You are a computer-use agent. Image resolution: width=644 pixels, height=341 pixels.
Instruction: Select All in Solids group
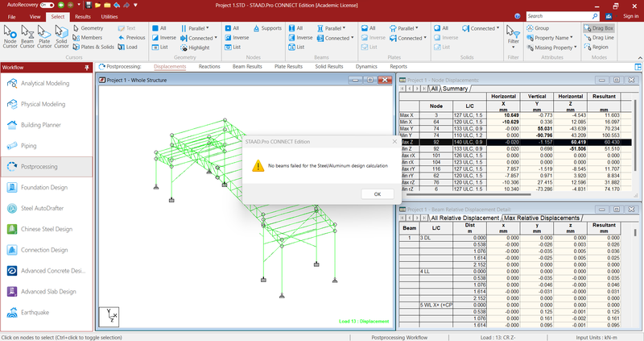click(x=441, y=28)
